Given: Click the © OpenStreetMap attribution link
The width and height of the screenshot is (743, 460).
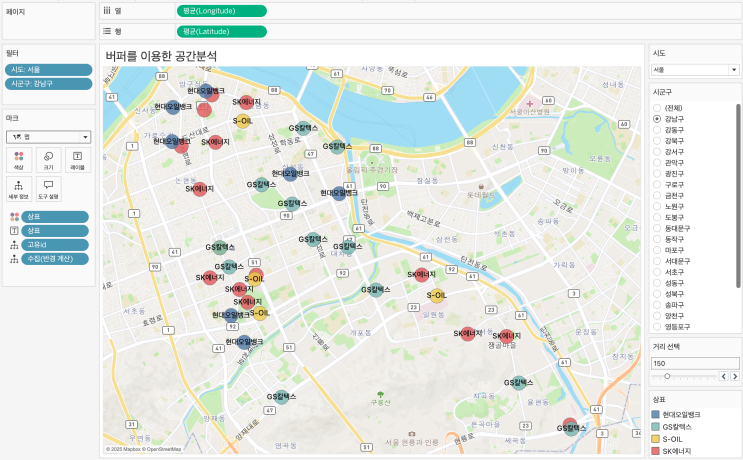Looking at the screenshot, I should click(163, 449).
